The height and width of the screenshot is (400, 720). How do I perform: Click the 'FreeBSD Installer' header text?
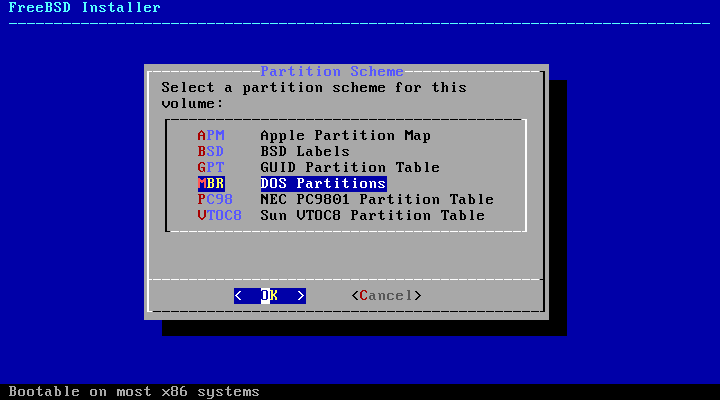84,7
